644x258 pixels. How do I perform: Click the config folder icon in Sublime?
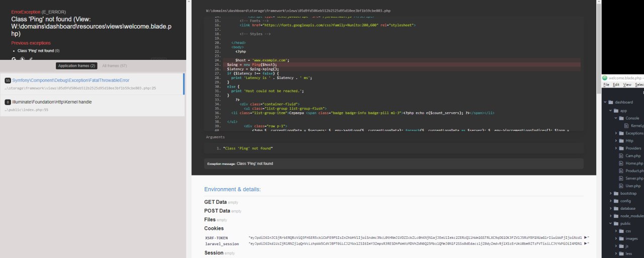coord(617,201)
